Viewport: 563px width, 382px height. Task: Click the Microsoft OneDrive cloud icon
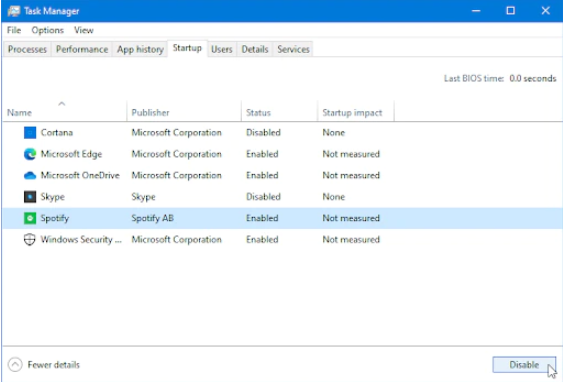click(x=30, y=176)
